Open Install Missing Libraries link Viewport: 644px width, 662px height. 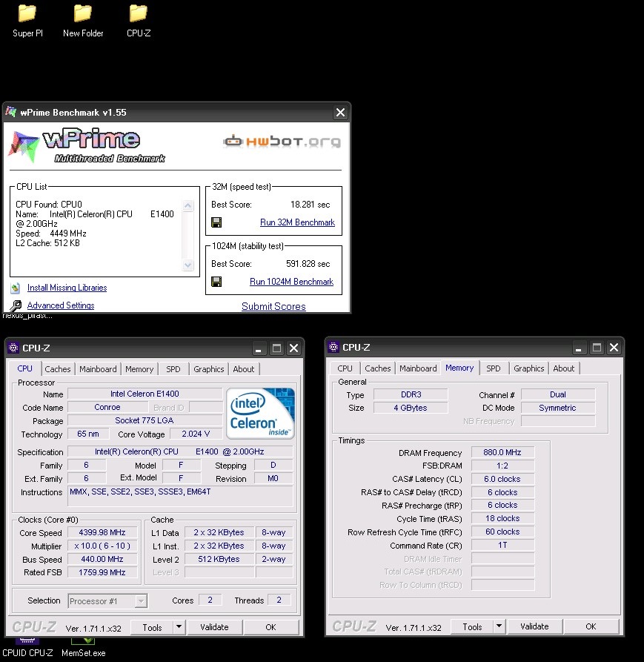click(67, 288)
